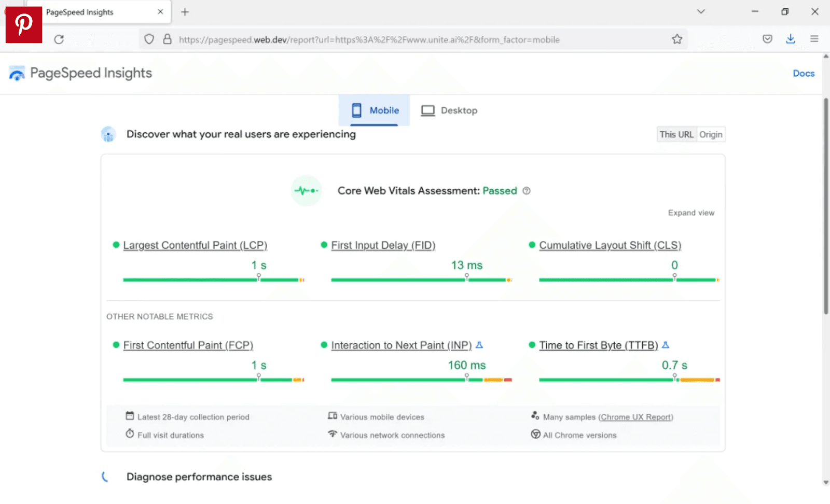Screen dimensions: 830x504
Task: Click the address bar URL field
Action: coord(413,39)
